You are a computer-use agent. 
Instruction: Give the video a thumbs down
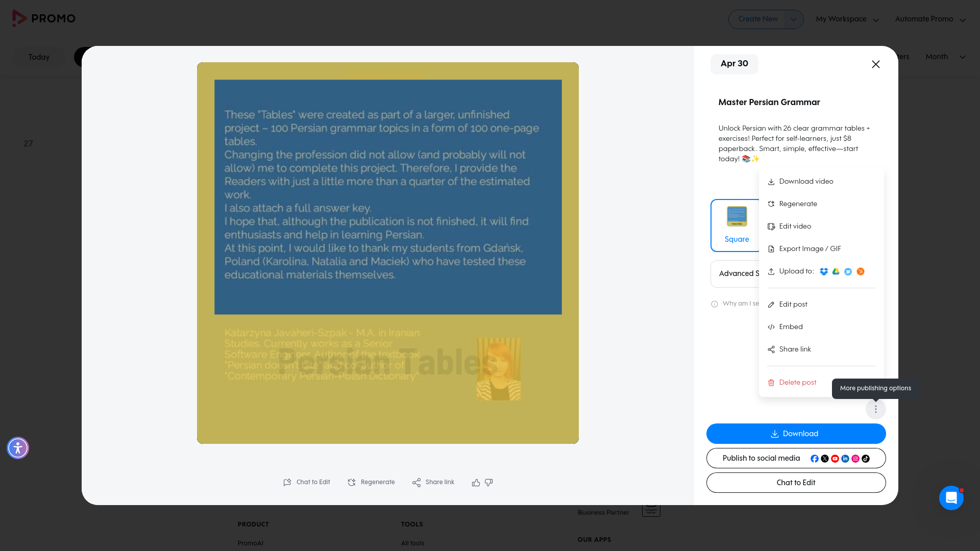coord(488,483)
